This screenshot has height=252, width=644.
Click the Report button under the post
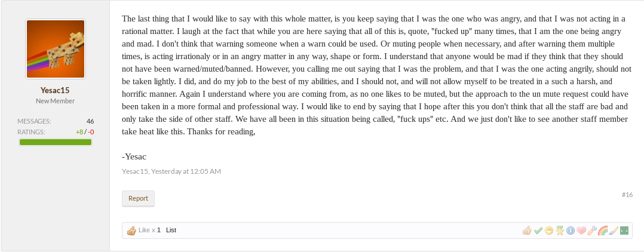click(138, 198)
